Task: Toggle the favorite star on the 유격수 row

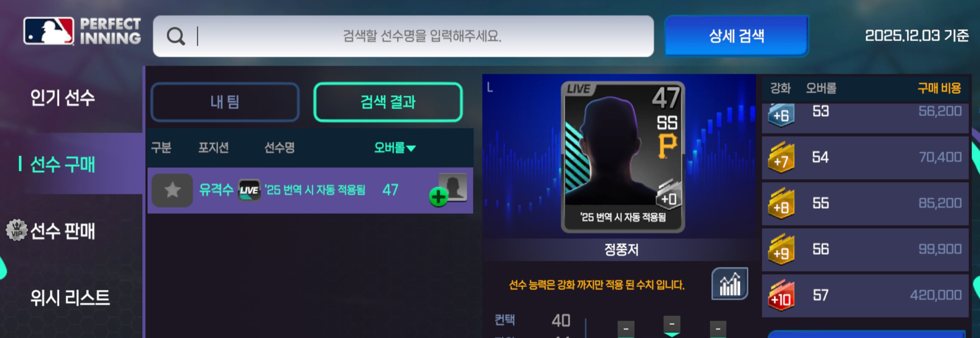Action: [172, 190]
